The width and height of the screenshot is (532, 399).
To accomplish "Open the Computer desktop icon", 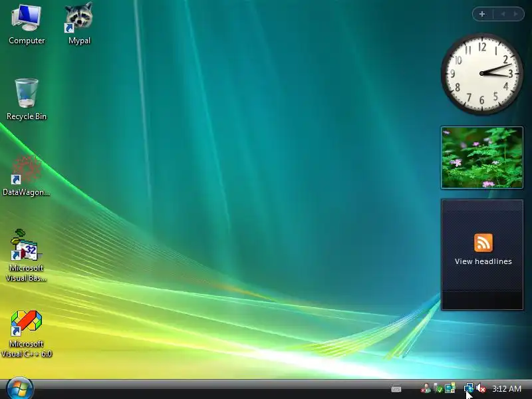I will [27, 25].
